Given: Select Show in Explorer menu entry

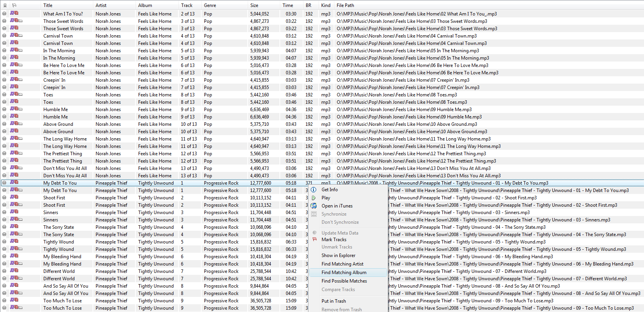Looking at the screenshot, I should (x=338, y=255).
